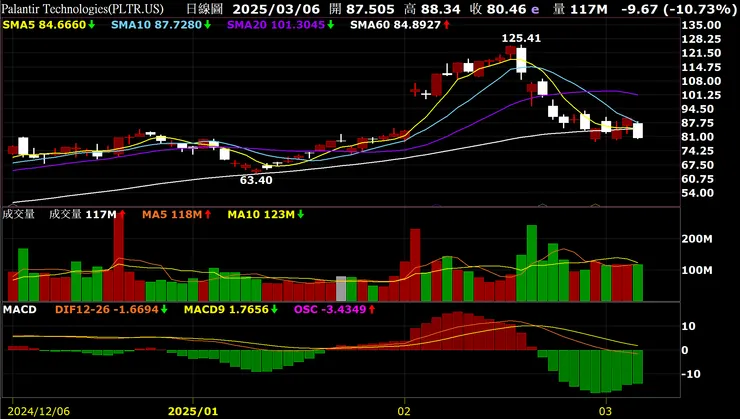Click the 02 month axis label
The height and width of the screenshot is (419, 740).
404,411
